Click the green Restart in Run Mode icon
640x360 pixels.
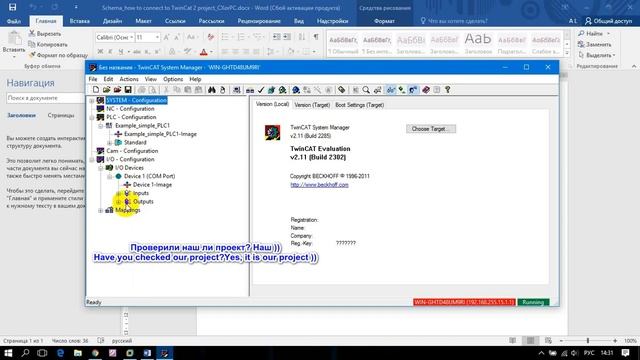[282, 90]
